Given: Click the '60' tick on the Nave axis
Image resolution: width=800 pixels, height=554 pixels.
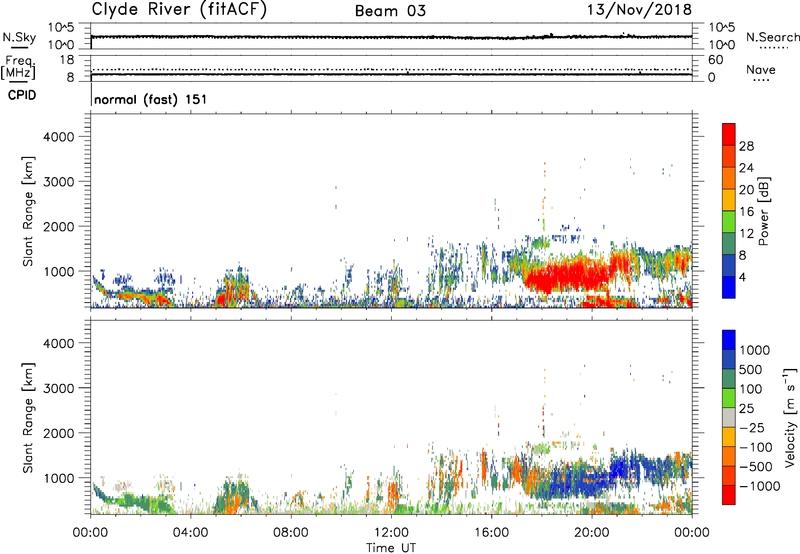Looking at the screenshot, I should click(x=715, y=60).
